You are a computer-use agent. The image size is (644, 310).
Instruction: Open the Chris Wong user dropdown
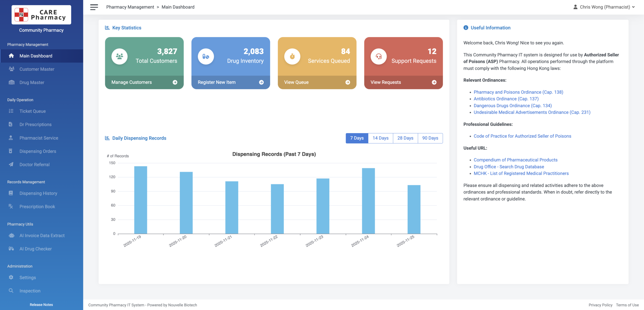tap(605, 7)
